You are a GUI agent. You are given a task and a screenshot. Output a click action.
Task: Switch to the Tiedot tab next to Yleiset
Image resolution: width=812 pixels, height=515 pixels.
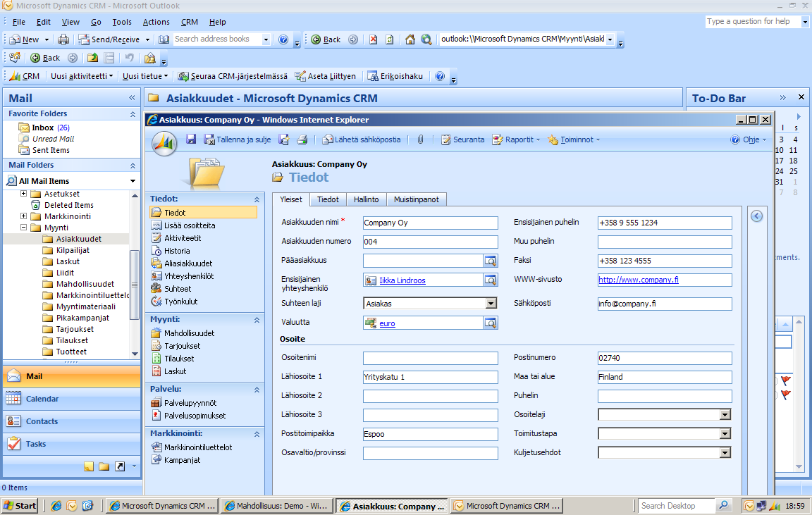328,199
